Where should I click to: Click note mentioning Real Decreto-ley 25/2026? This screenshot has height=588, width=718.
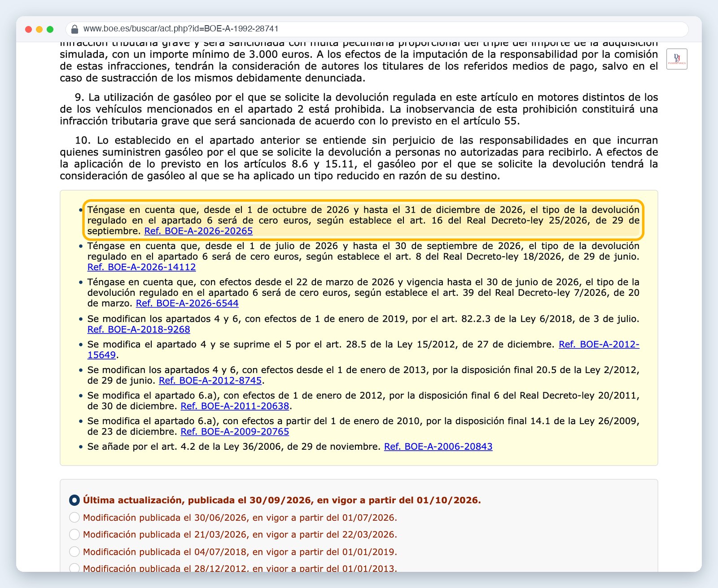[363, 220]
